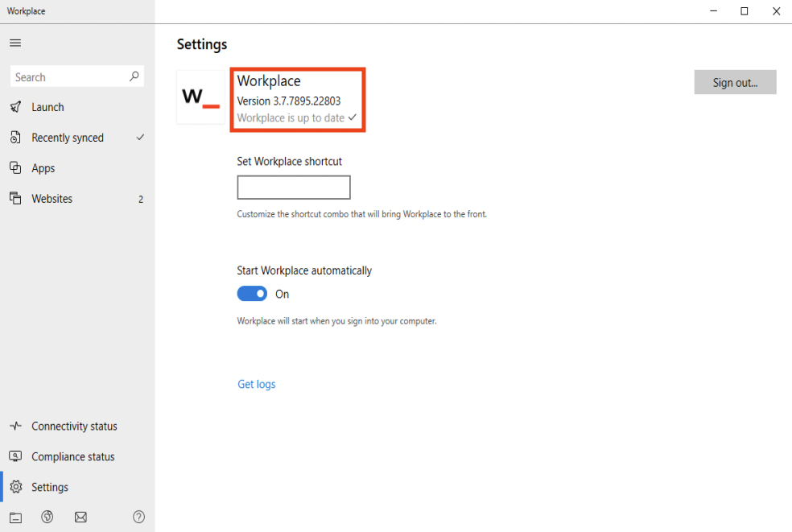Collapse the hamburger navigation menu
This screenshot has width=792, height=532.
point(14,42)
